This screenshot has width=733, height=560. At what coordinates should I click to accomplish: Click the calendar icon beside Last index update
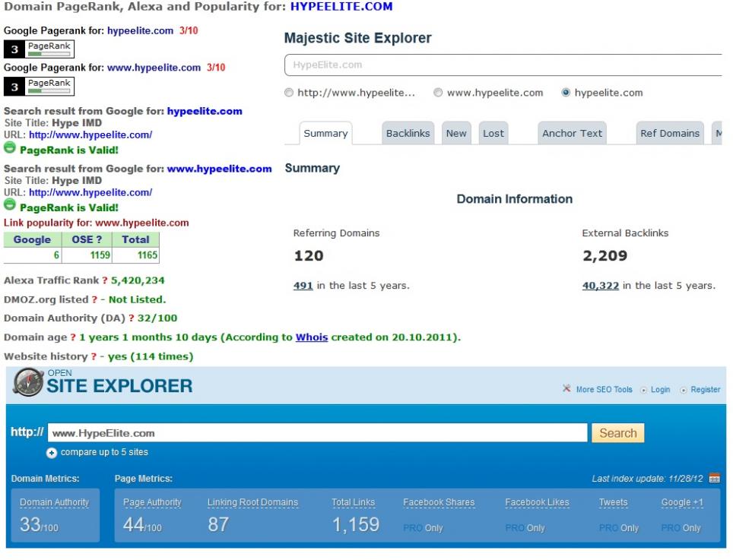[x=714, y=478]
